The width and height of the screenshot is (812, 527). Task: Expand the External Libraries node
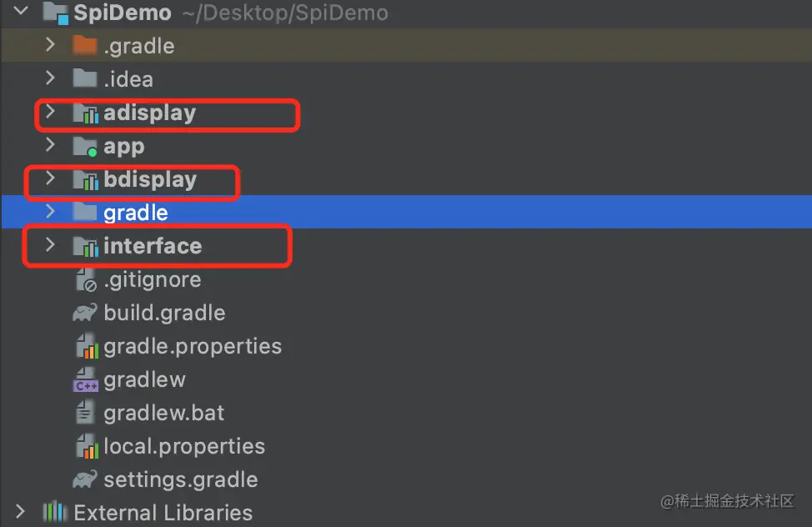(20, 512)
